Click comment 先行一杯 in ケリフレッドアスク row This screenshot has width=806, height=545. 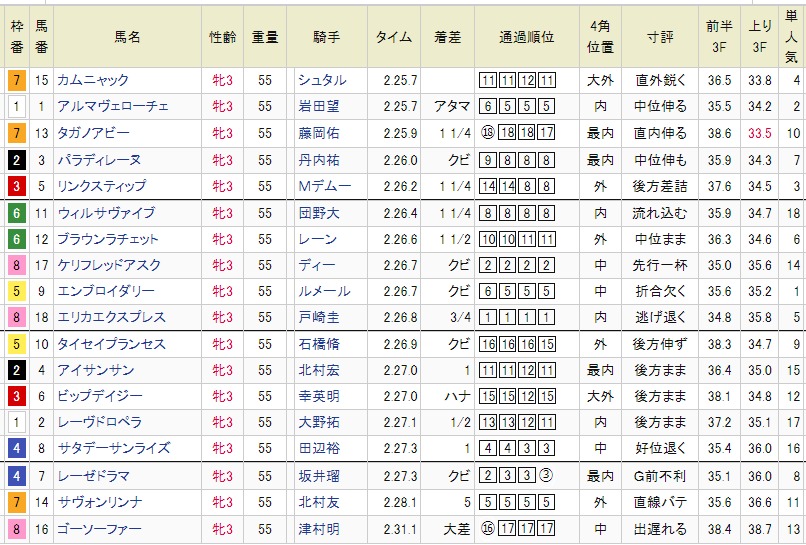pyautogui.click(x=661, y=265)
